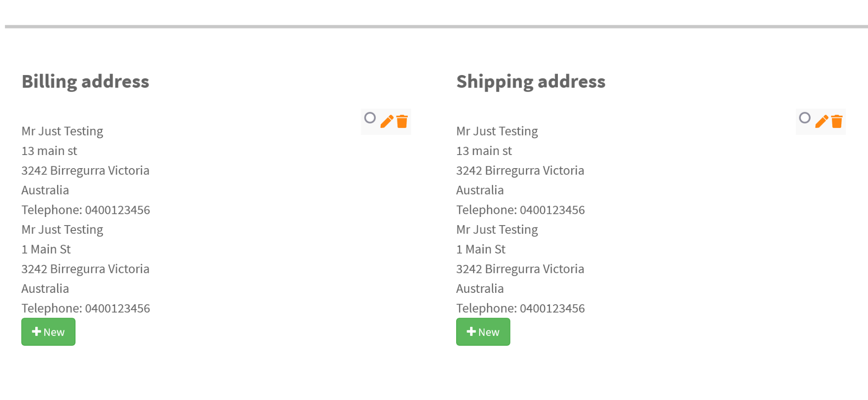Edit the billing address with the pencil icon
Image resolution: width=868 pixels, height=400 pixels.
[x=387, y=122]
